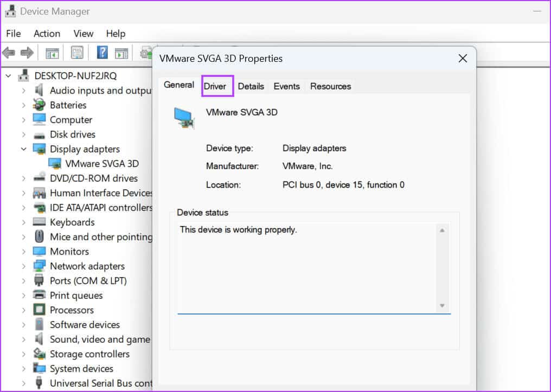The height and width of the screenshot is (392, 551).
Task: Click the blue Help question mark icon
Action: (102, 53)
